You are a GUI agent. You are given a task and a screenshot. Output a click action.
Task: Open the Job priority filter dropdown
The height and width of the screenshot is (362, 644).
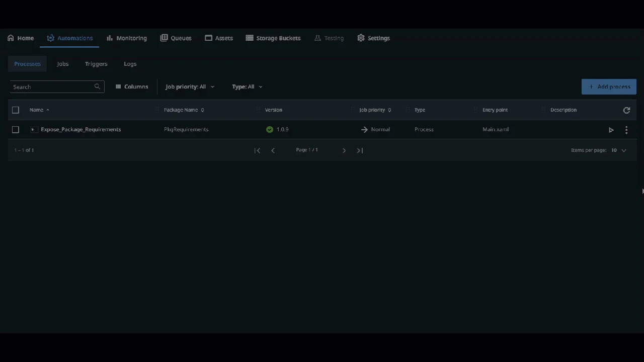(x=190, y=86)
